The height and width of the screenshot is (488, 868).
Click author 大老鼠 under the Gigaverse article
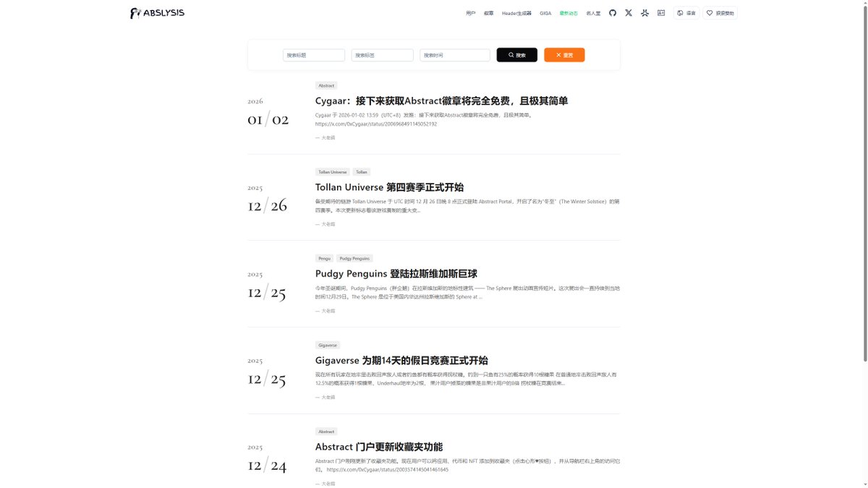(328, 397)
